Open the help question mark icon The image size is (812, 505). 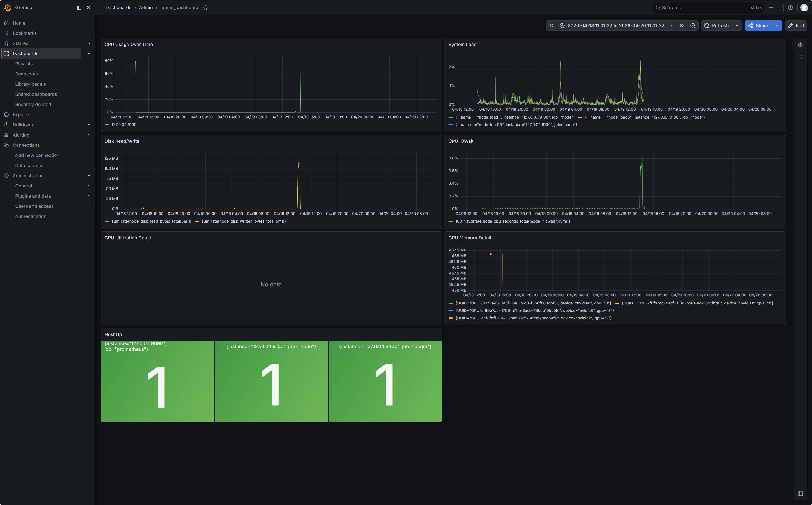[790, 8]
